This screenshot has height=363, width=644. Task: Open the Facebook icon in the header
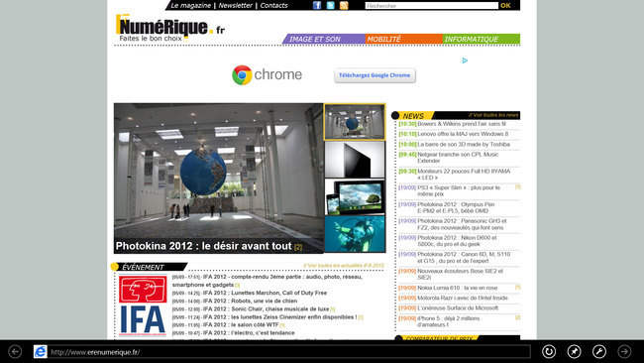(317, 5)
